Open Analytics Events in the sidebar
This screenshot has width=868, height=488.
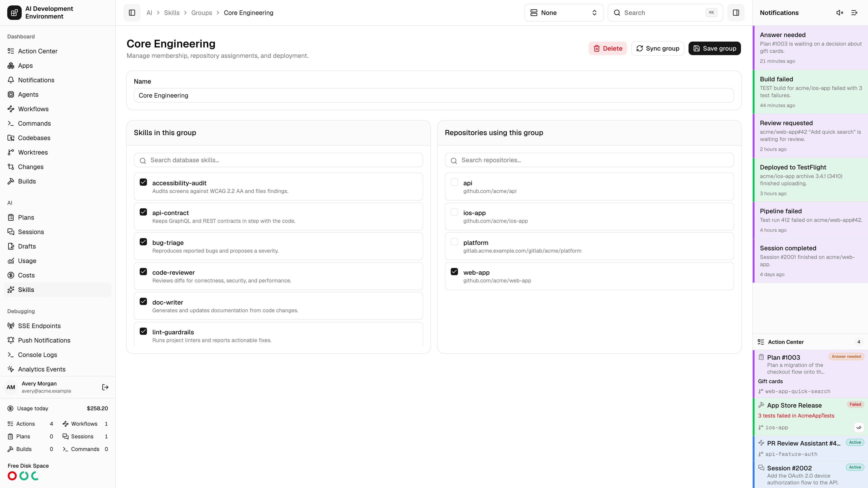click(58, 369)
